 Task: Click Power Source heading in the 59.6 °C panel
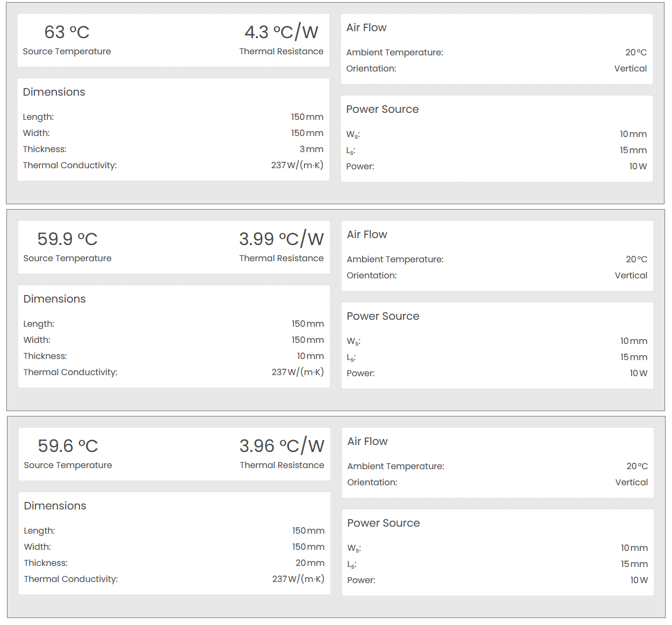pos(384,523)
